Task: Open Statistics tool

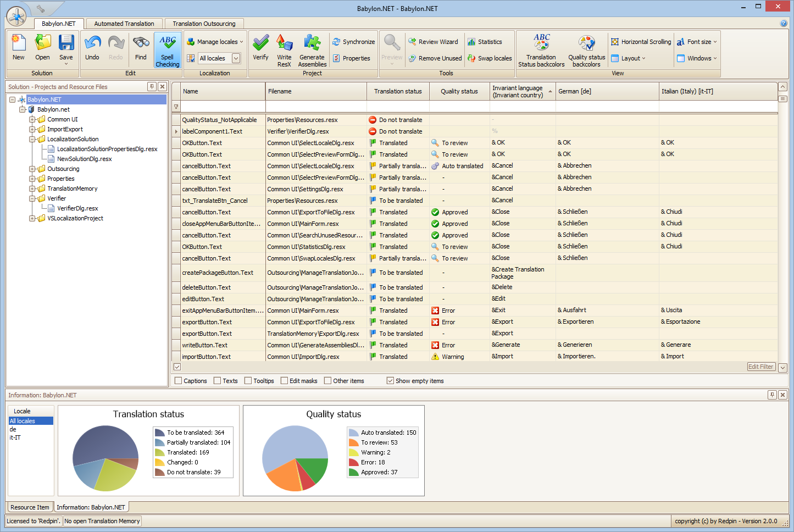Action: 485,42
